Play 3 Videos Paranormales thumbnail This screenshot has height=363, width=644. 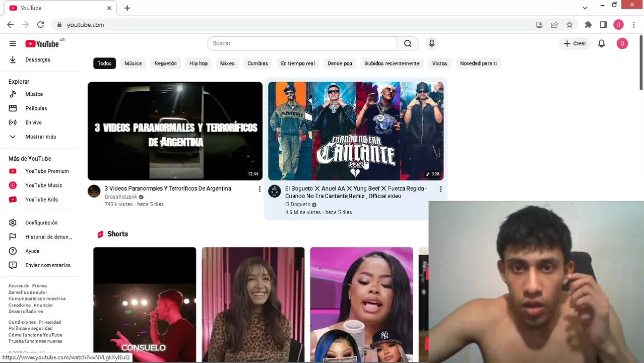click(x=175, y=131)
